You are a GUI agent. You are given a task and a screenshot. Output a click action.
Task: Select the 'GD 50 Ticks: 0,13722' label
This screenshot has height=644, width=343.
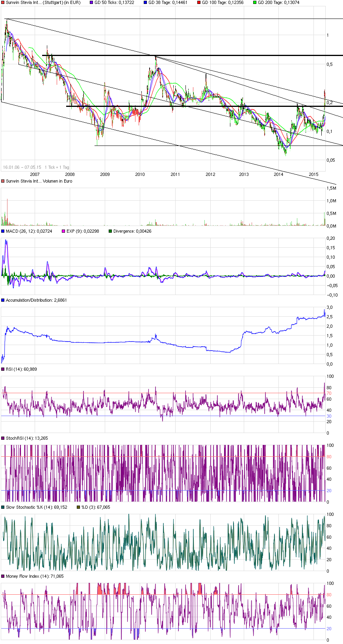(x=114, y=2)
